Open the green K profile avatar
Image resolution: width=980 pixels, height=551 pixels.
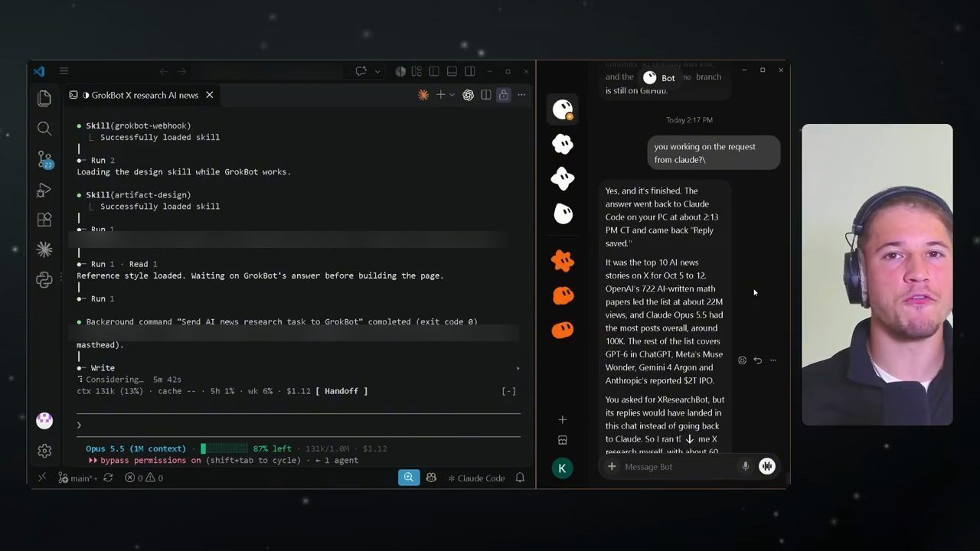tap(562, 468)
